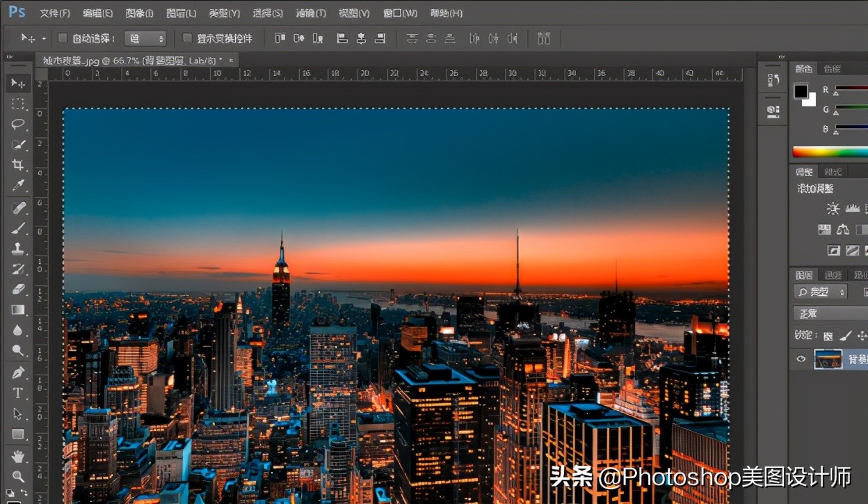Viewport: 868px width, 504px height.
Task: Select the Horizontal Type tool
Action: 18,393
